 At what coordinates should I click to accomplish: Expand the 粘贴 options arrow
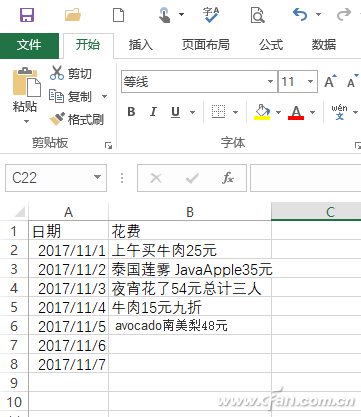[26, 121]
